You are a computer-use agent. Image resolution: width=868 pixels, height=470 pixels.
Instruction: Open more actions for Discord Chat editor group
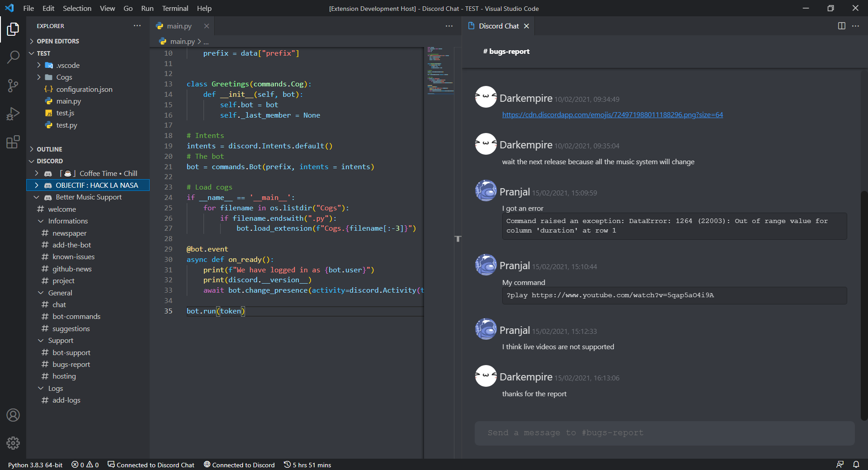[x=855, y=26]
